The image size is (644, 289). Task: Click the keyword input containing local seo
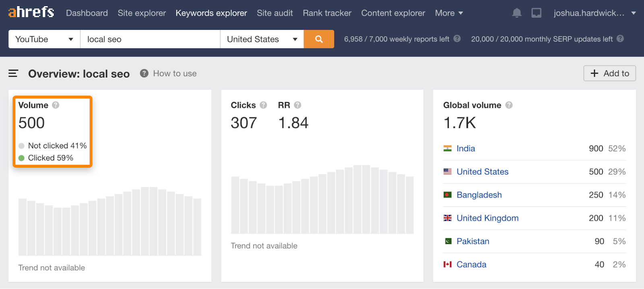coord(150,39)
